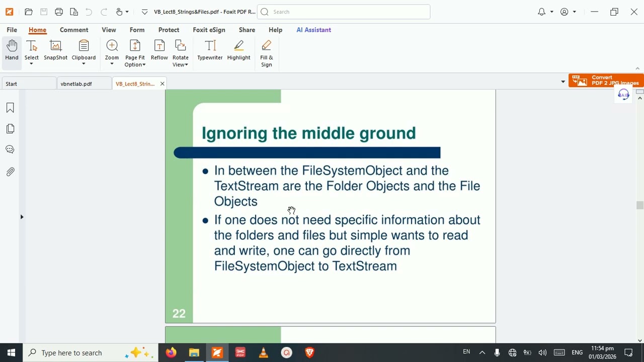The image size is (644, 362).
Task: Click the Save icon in title bar
Action: coord(44,12)
